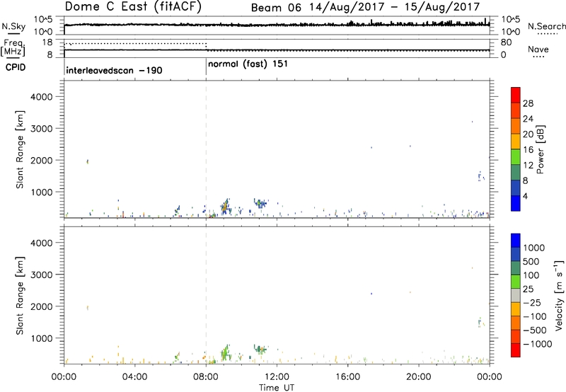This screenshot has width=566, height=392.
Task: Pick the red velocity swatch below -1000
Action: 516,350
